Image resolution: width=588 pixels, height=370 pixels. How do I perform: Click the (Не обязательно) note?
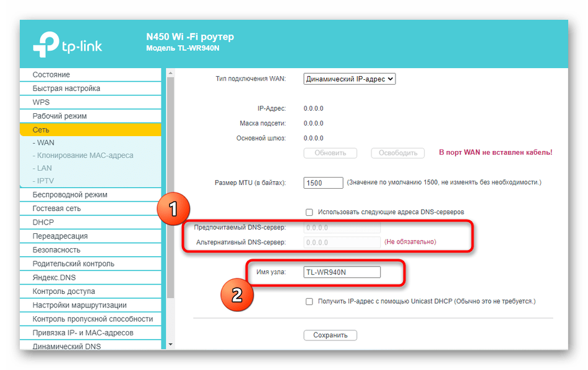(x=410, y=242)
